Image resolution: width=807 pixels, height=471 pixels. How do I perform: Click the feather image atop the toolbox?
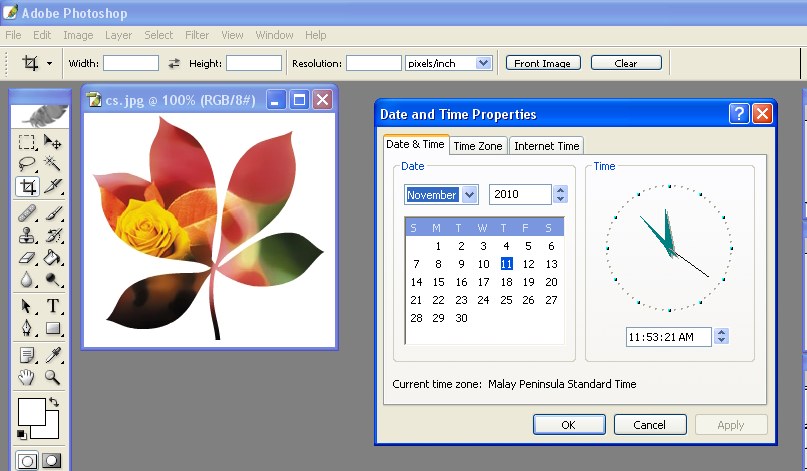tap(40, 116)
